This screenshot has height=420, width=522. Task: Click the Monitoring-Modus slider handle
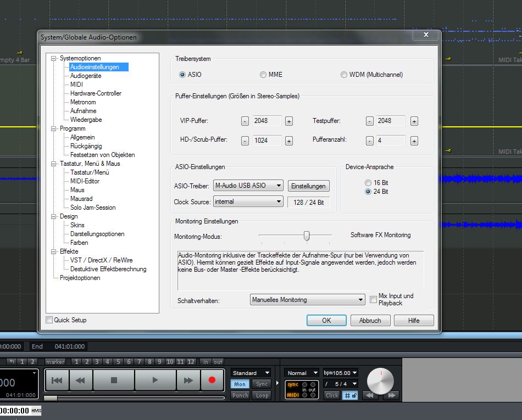307,236
